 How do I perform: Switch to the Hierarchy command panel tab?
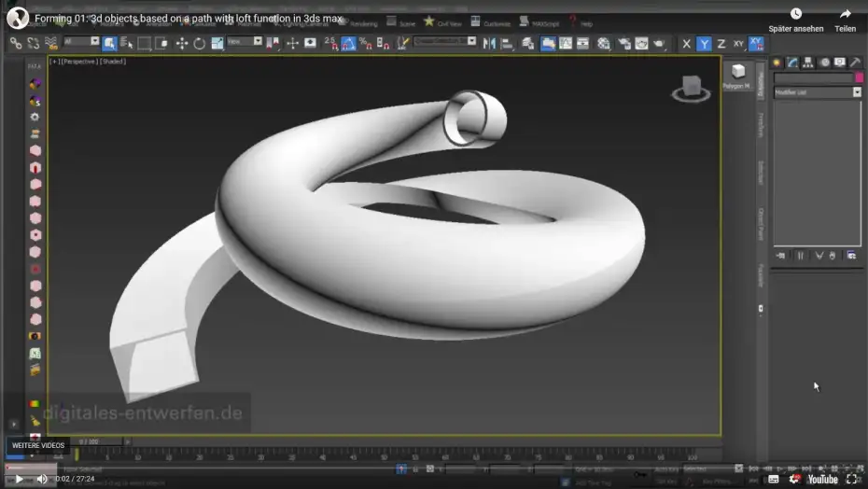(x=808, y=63)
